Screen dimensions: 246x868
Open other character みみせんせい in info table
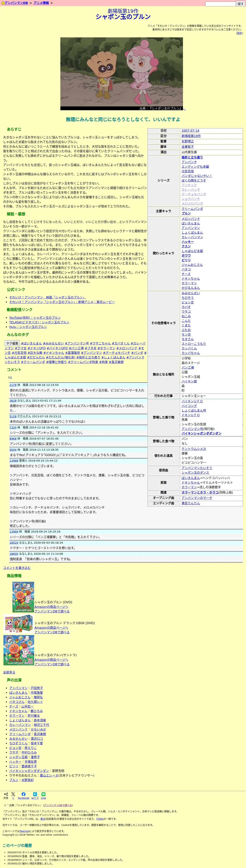pos(191,293)
